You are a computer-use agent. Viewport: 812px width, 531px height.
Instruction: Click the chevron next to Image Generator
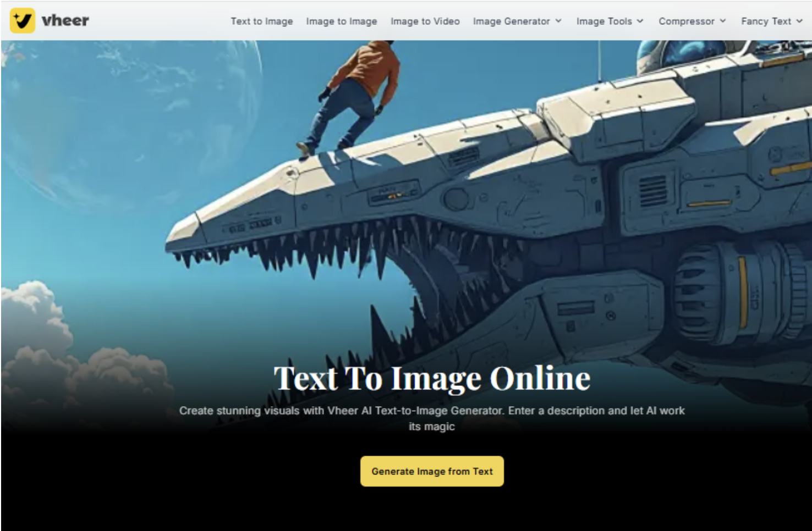coord(558,21)
